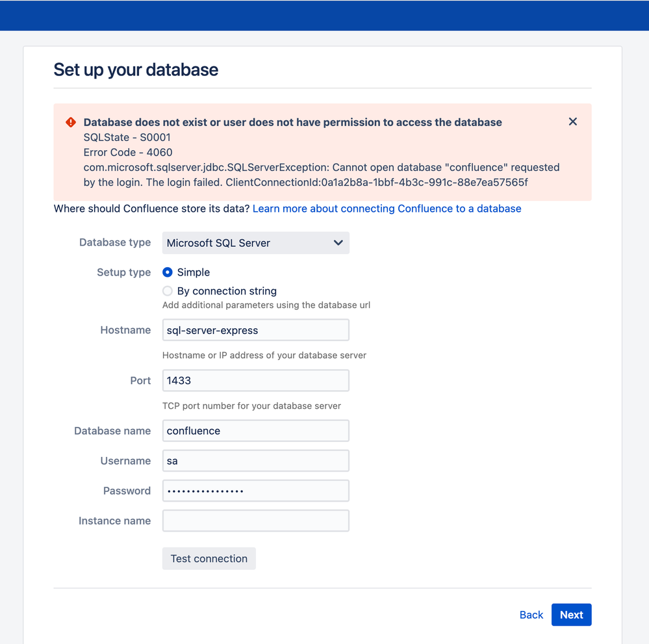Focus the Port input field
This screenshot has height=644, width=649.
[255, 380]
